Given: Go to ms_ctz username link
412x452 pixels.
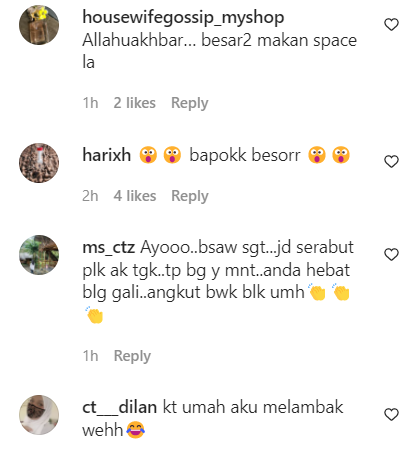Looking at the screenshot, I should 109,248.
